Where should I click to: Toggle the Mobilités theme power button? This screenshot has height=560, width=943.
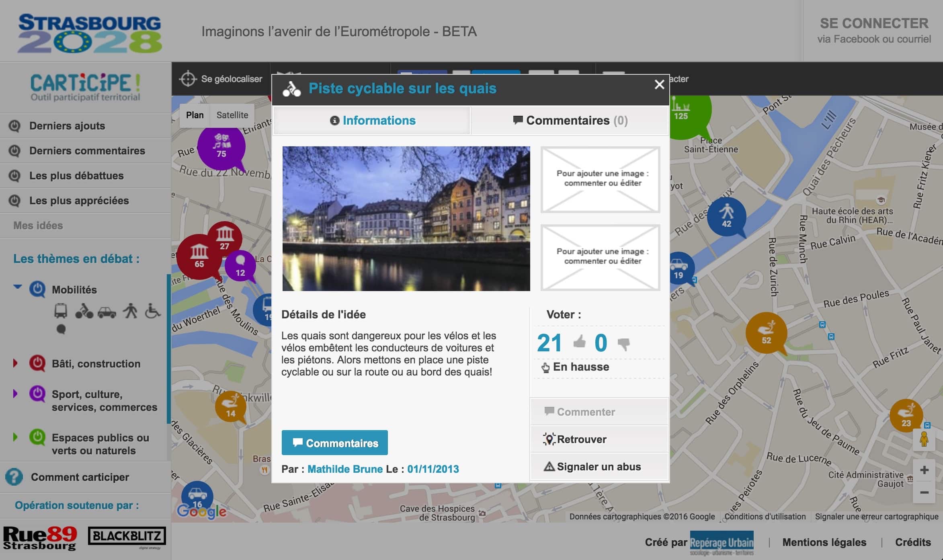[x=37, y=289]
